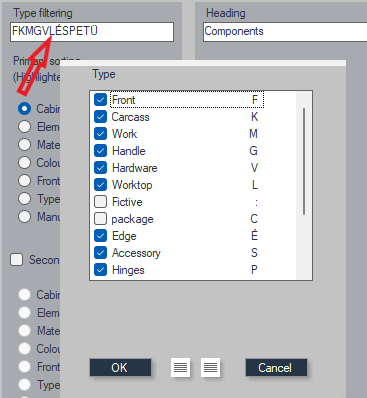Uncheck the Handle type entry
Viewport: 367px width, 398px height.
[100, 151]
